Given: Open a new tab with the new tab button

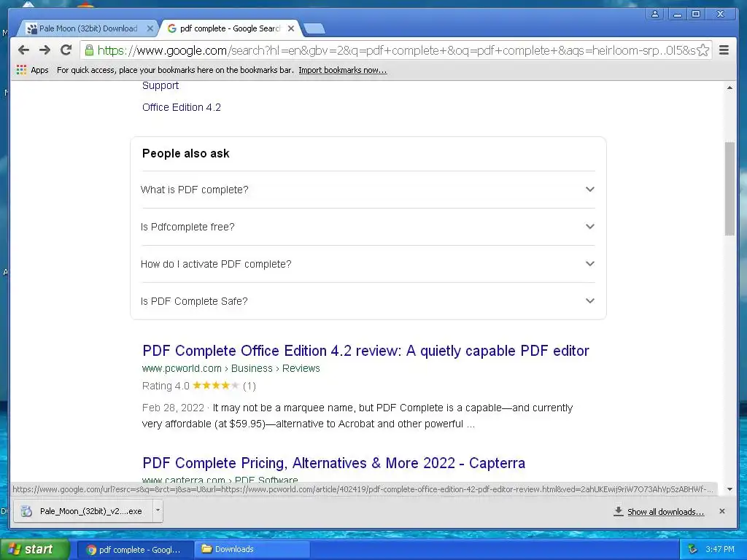Looking at the screenshot, I should point(314,29).
